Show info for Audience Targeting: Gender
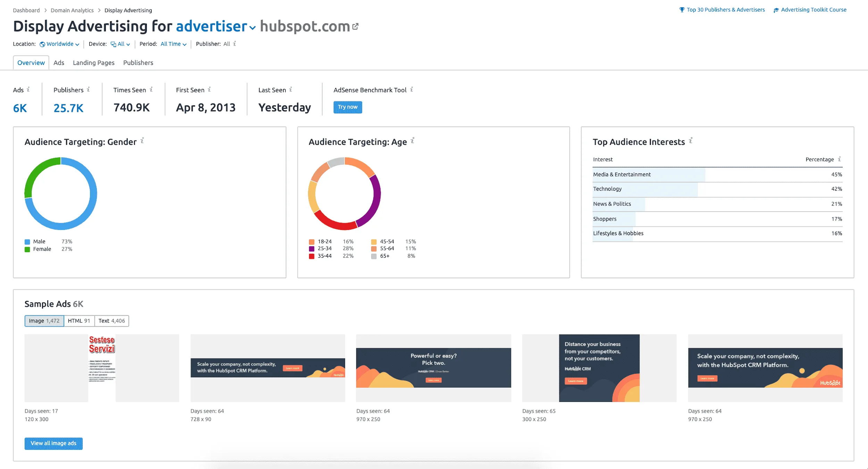 (142, 140)
